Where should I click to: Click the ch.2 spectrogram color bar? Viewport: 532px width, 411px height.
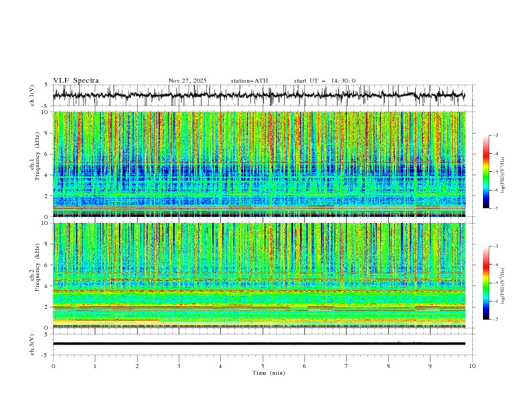pyautogui.click(x=486, y=283)
